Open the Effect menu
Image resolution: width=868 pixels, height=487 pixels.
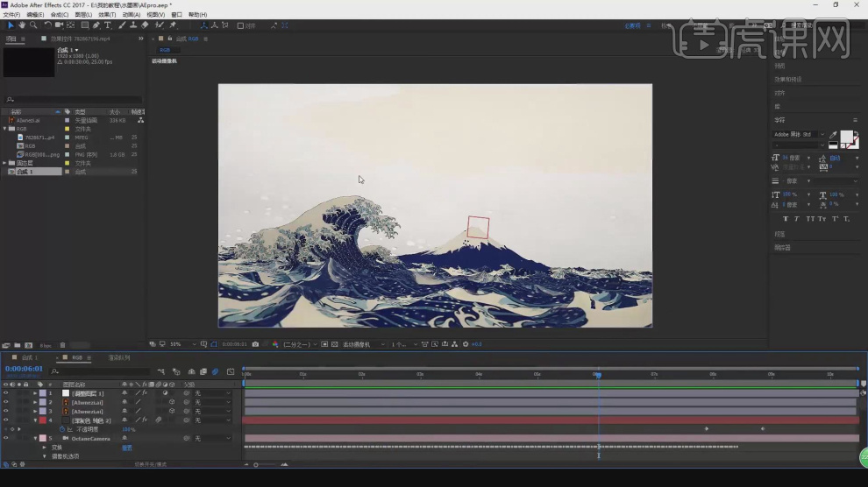click(107, 15)
